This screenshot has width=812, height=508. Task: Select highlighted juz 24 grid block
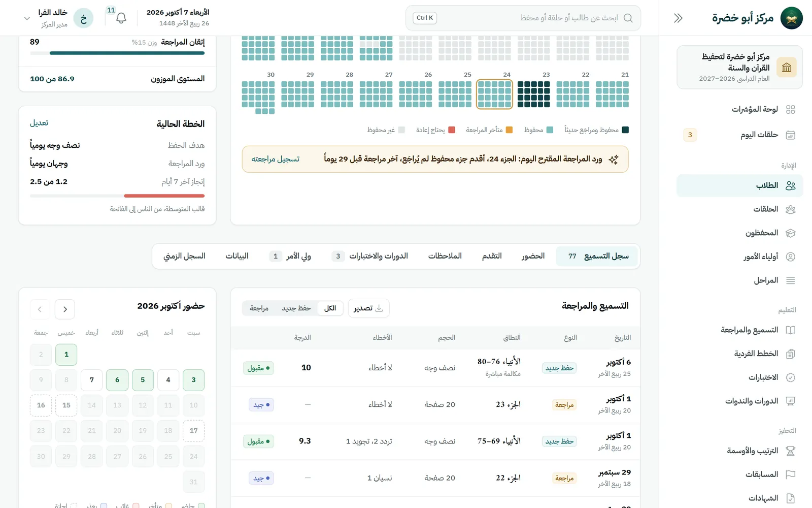click(494, 94)
